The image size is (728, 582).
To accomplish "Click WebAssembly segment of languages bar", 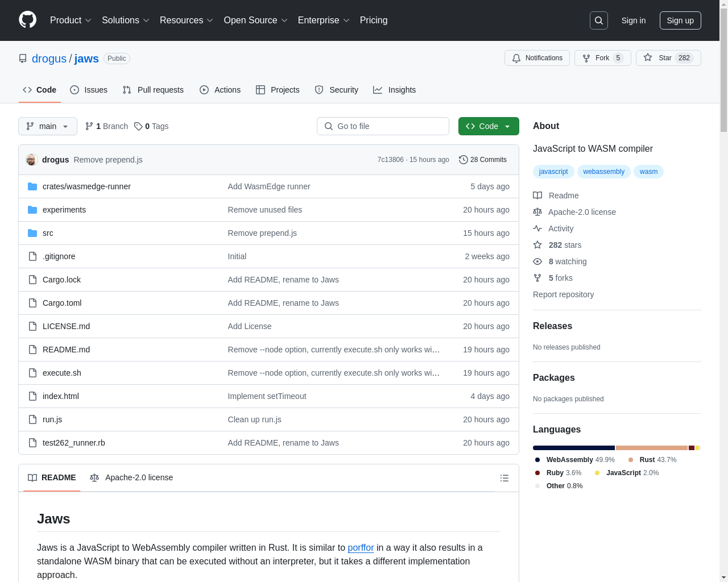I will [x=574, y=448].
